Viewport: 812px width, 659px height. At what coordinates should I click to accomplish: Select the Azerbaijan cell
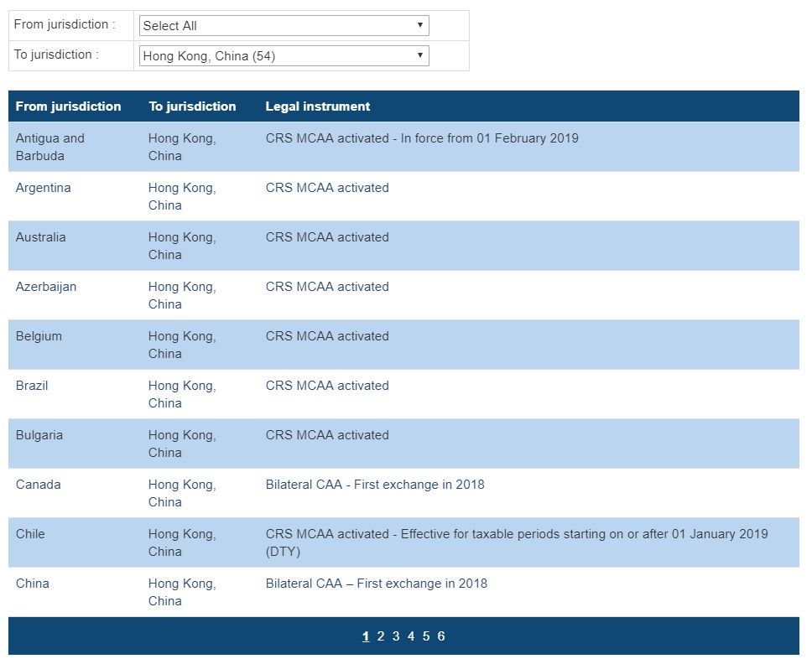pos(46,287)
